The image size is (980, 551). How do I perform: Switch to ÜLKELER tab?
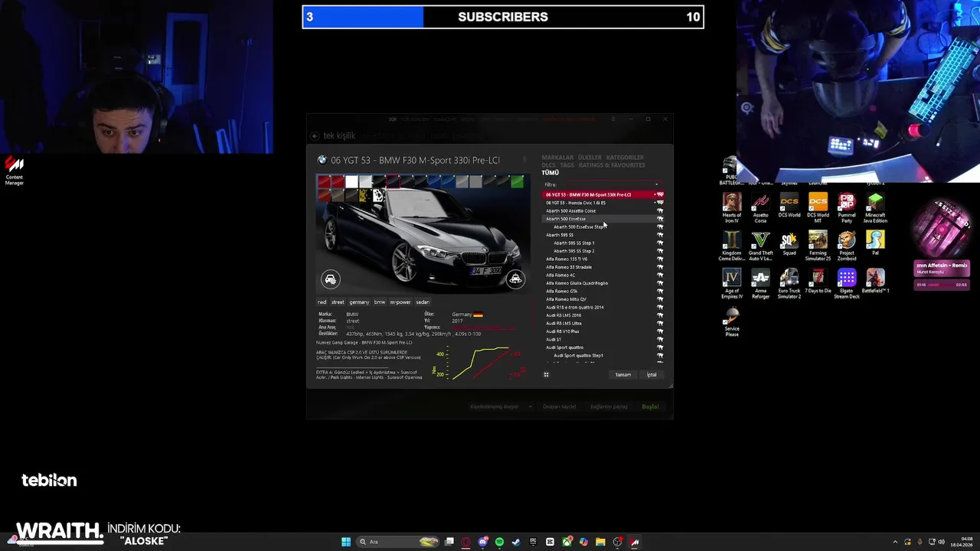point(590,158)
